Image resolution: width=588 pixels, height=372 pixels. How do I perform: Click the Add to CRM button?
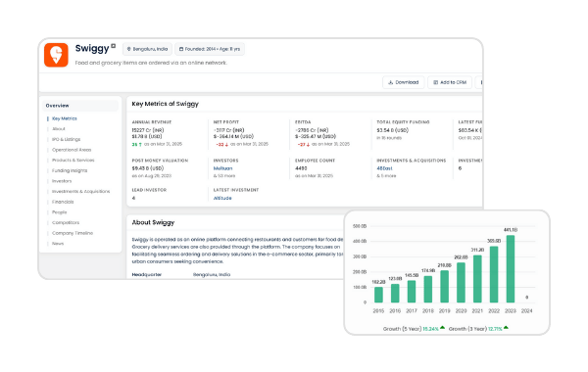click(x=450, y=82)
